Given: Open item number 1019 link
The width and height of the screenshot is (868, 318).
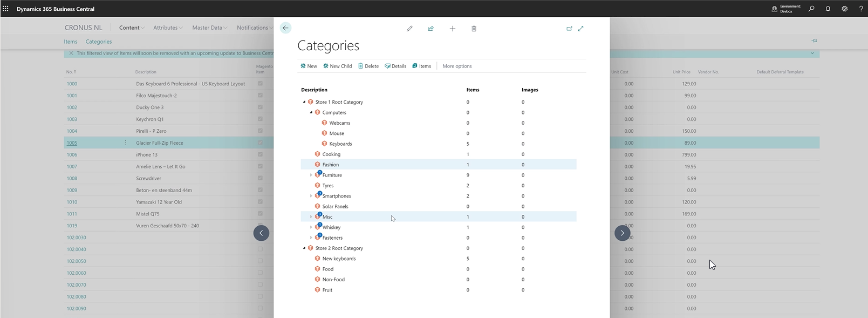Looking at the screenshot, I should [x=72, y=226].
